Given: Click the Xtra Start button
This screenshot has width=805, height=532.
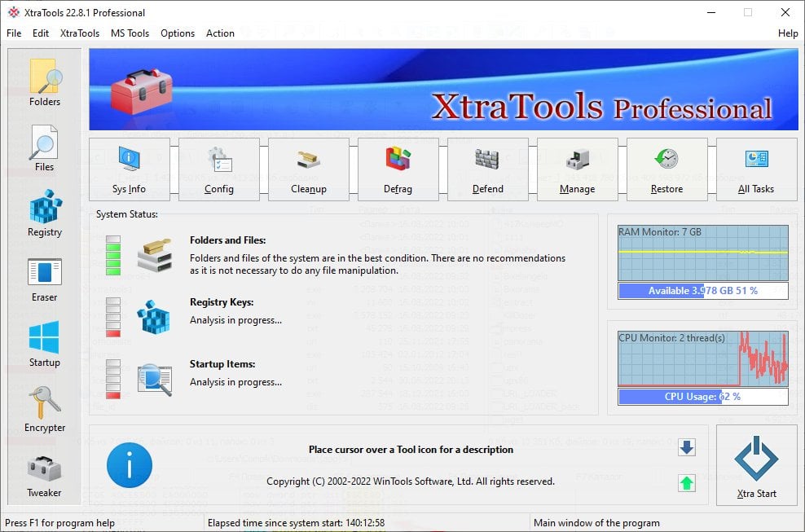Looking at the screenshot, I should [756, 464].
